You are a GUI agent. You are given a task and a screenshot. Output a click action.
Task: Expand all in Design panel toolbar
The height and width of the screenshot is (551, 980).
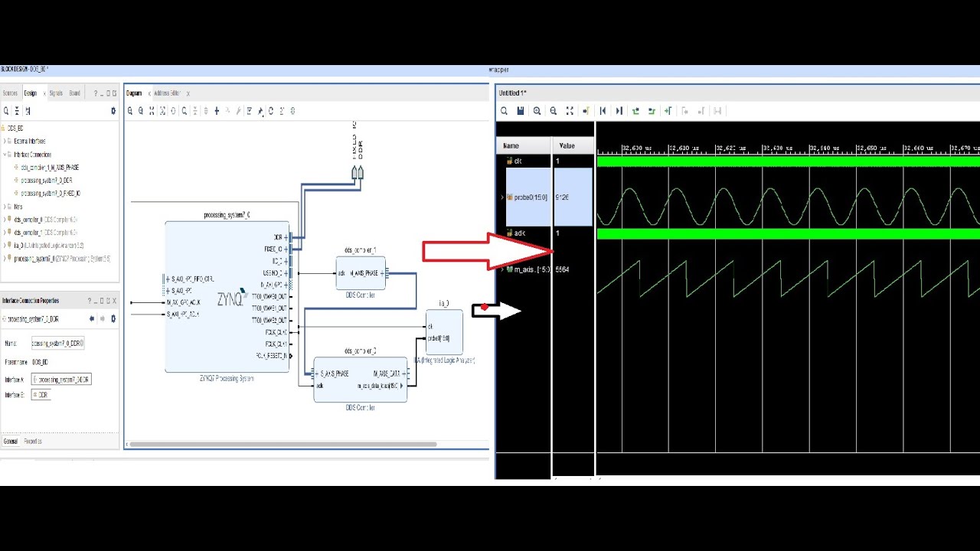click(x=28, y=111)
